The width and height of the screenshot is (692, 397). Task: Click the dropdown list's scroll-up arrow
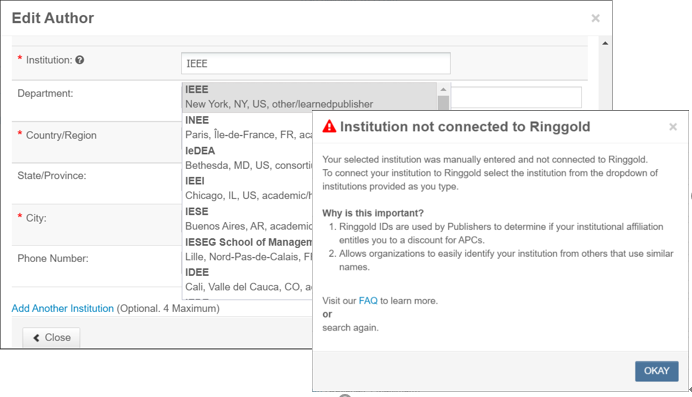(x=444, y=89)
